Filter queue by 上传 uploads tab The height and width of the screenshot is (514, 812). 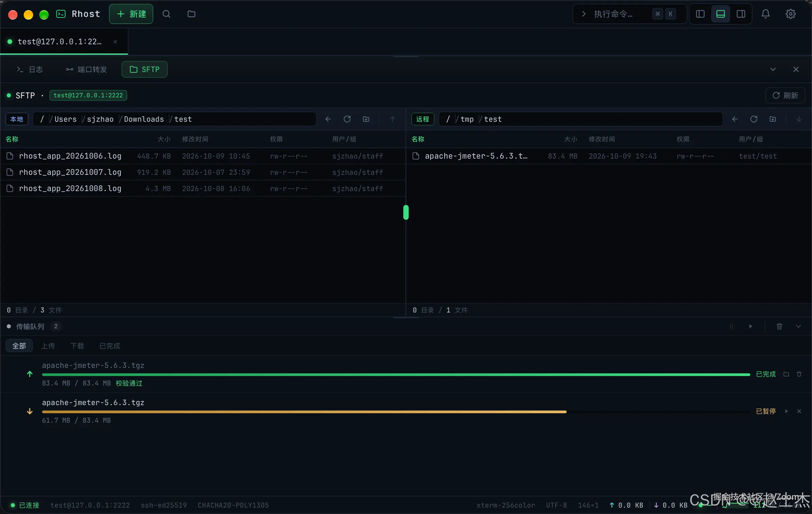coord(48,346)
